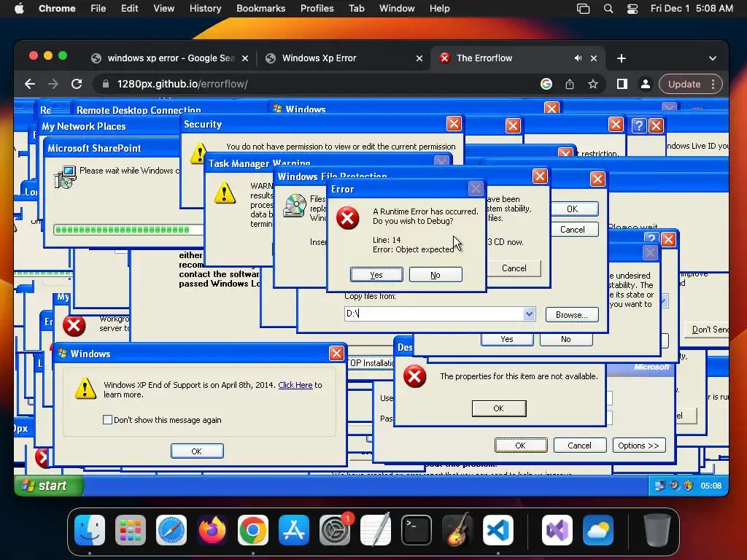Follow the 'Click Here' link about XP support
747x560 pixels.
pyautogui.click(x=295, y=385)
